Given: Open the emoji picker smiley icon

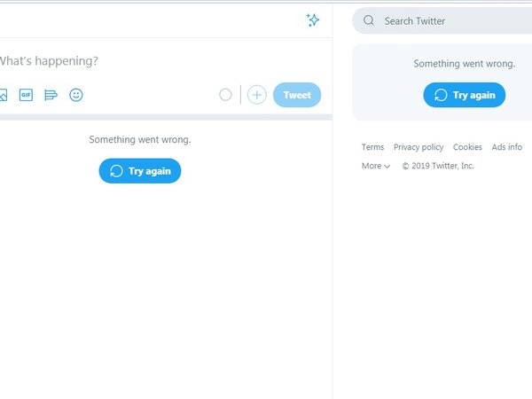Looking at the screenshot, I should (76, 95).
